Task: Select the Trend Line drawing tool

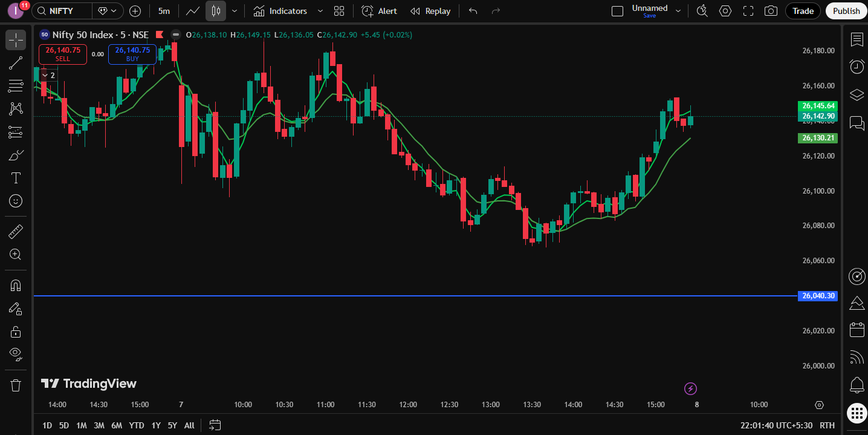Action: point(15,63)
